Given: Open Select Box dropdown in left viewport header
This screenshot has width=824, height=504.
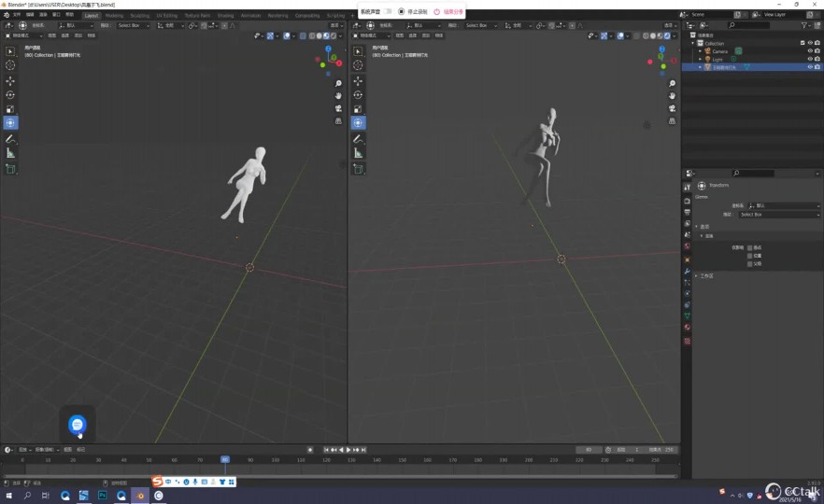Looking at the screenshot, I should point(134,25).
